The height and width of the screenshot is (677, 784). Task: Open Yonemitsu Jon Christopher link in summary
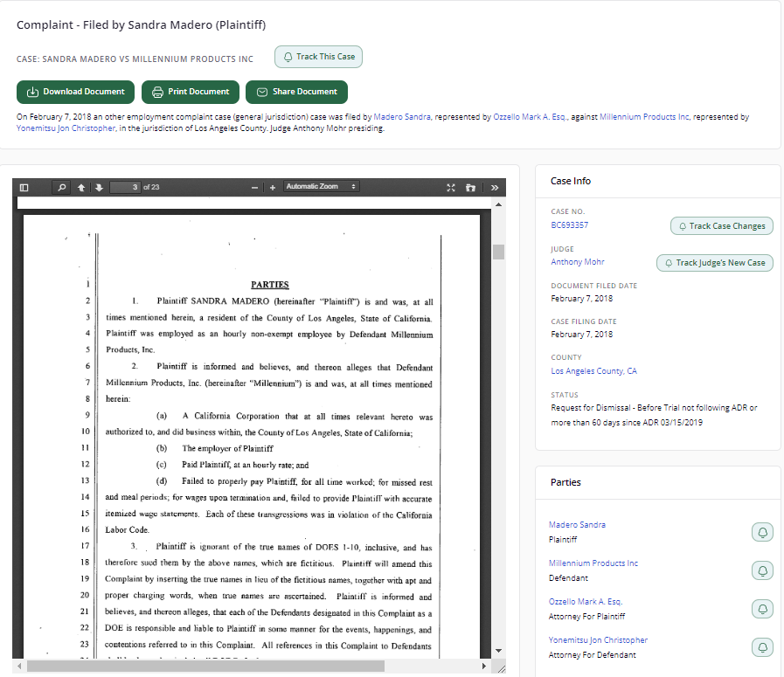click(x=66, y=128)
